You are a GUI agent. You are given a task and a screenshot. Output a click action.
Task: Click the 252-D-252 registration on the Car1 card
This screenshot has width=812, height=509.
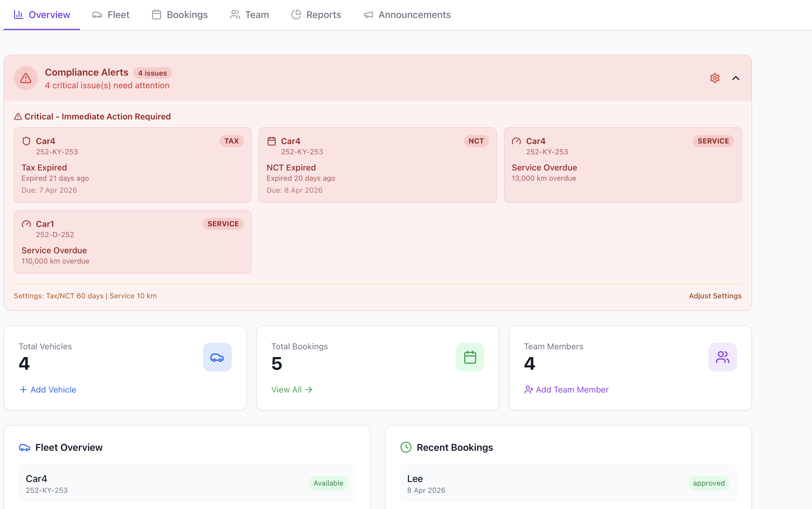[x=55, y=235]
